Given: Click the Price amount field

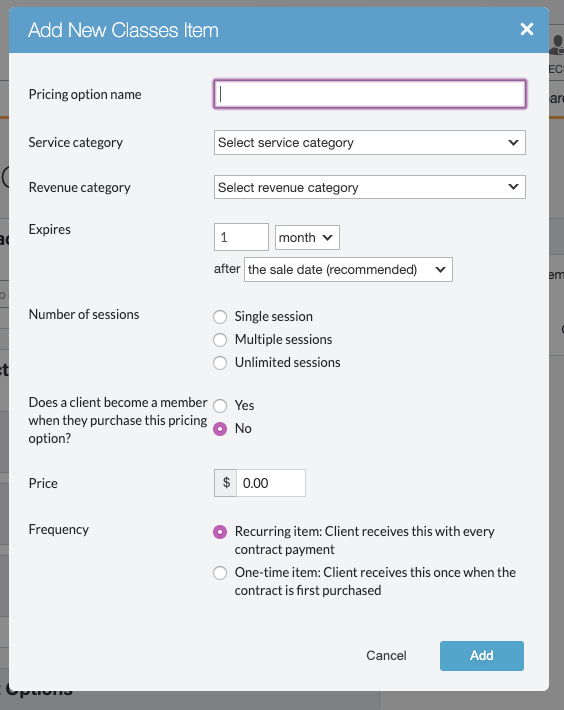Looking at the screenshot, I should [271, 483].
